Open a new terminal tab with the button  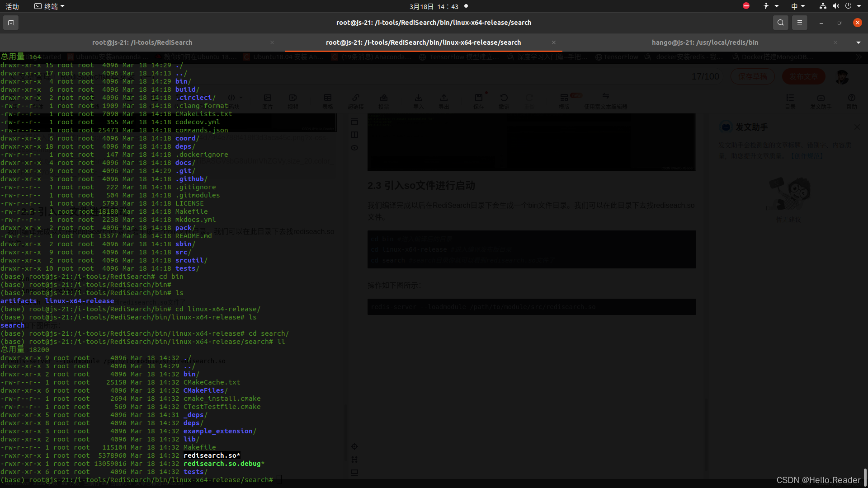[x=11, y=23]
